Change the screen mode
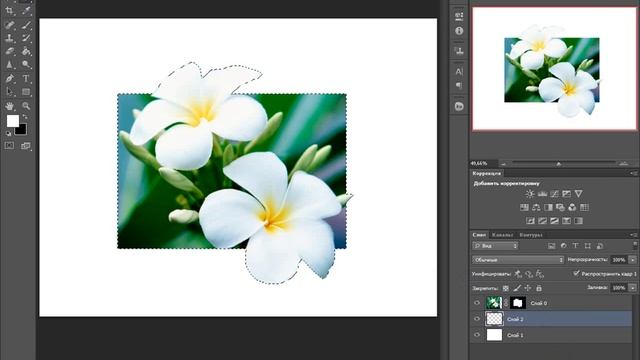 pos(26,146)
